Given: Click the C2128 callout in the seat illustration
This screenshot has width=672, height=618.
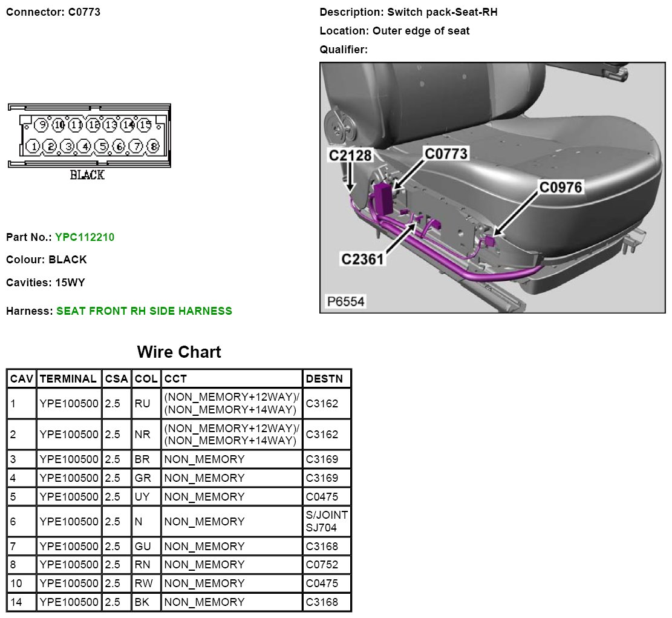Looking at the screenshot, I should (x=350, y=156).
